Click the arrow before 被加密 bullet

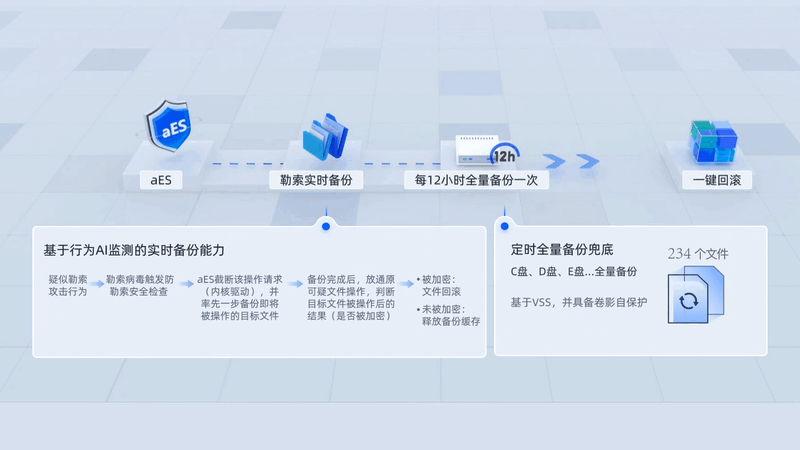coord(407,283)
